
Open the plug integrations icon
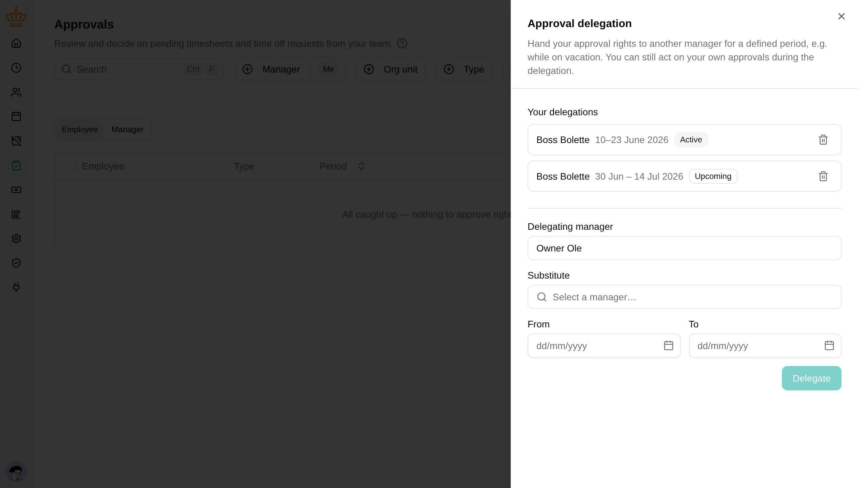[x=16, y=287]
